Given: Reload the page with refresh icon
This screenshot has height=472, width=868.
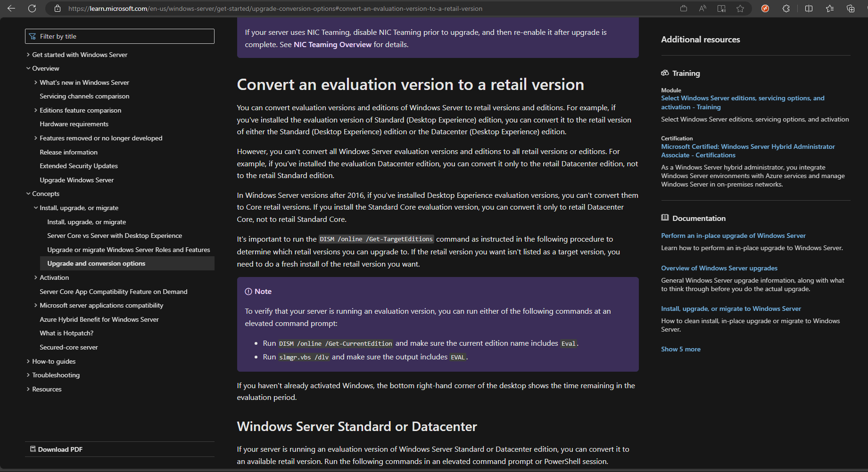Looking at the screenshot, I should tap(32, 8).
